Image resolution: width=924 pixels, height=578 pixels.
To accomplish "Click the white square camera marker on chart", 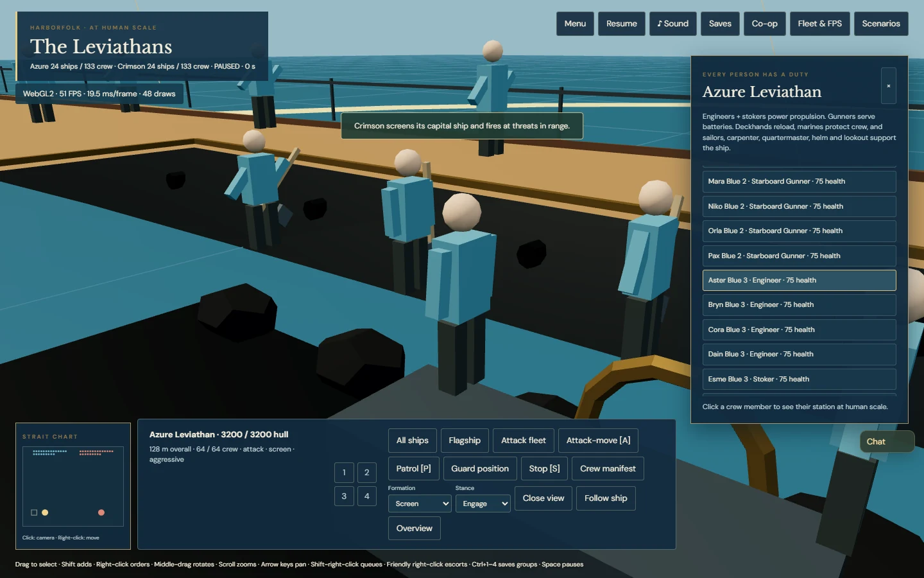I will (34, 512).
